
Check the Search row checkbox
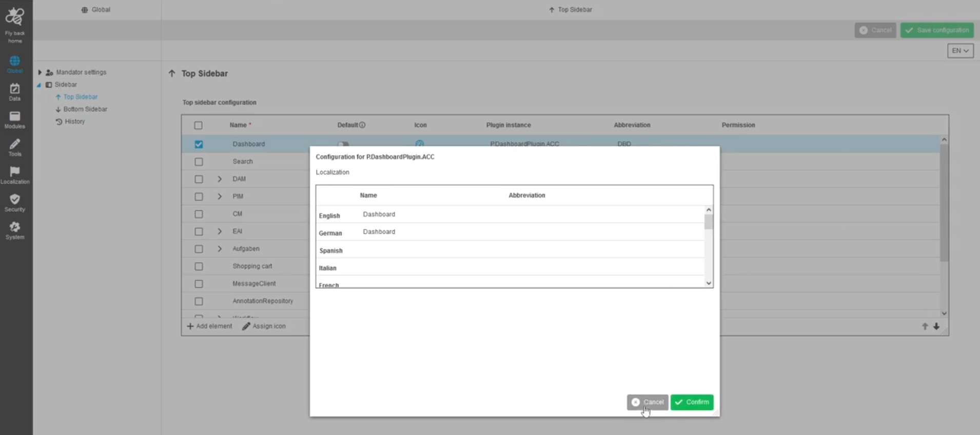coord(199,162)
